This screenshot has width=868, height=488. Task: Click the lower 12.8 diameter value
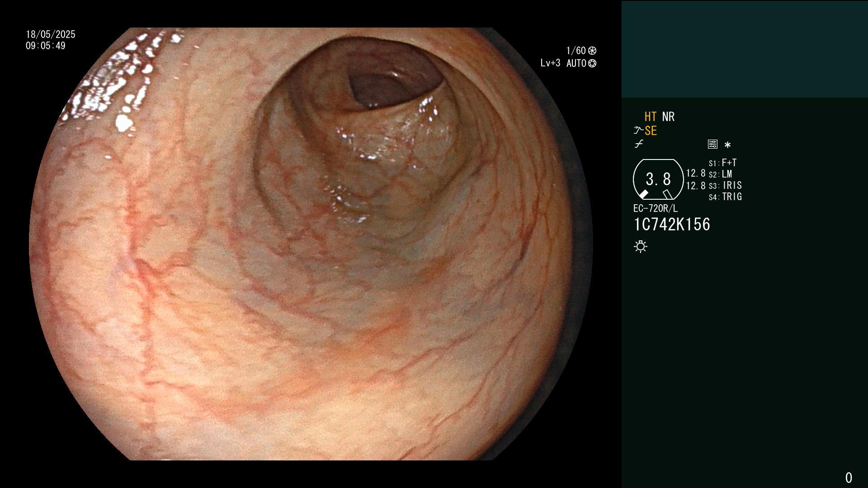pyautogui.click(x=696, y=186)
